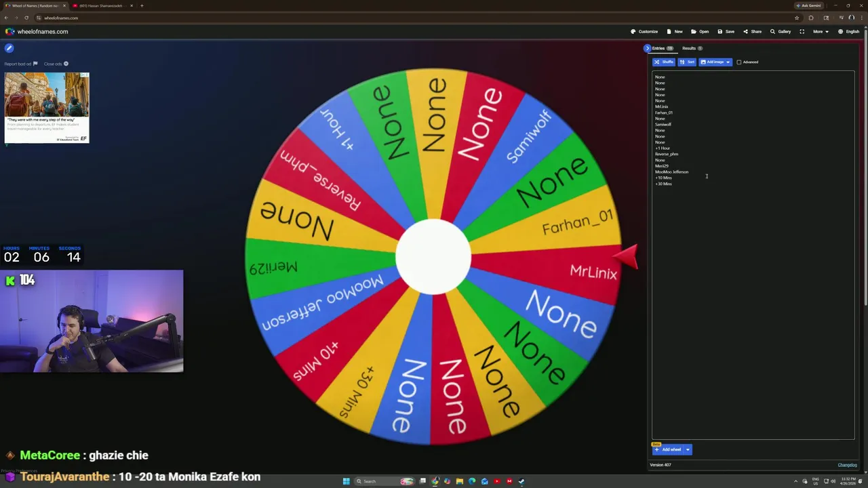Open Microsoft Edge from the taskbar
Viewport: 868px width, 488px height.
pos(472,481)
